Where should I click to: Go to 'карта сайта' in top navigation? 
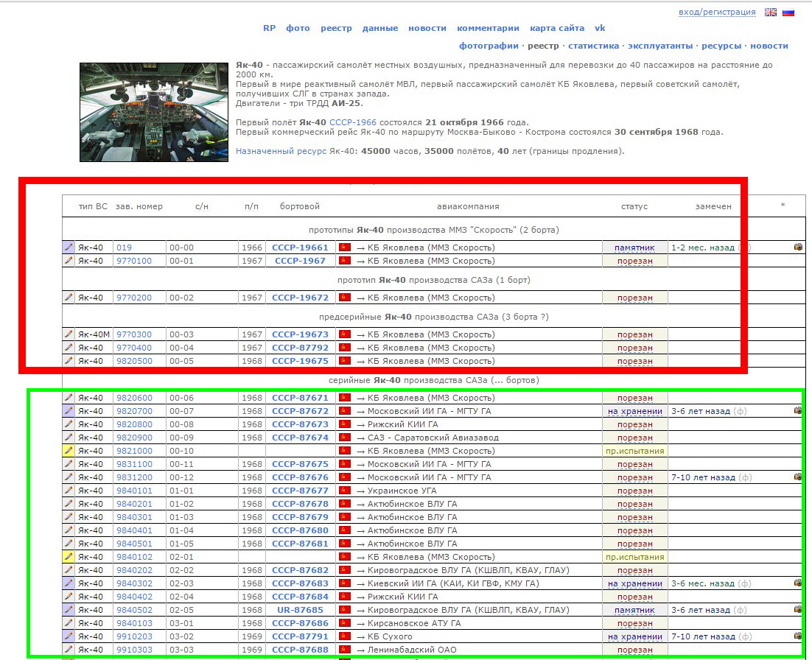pyautogui.click(x=557, y=28)
